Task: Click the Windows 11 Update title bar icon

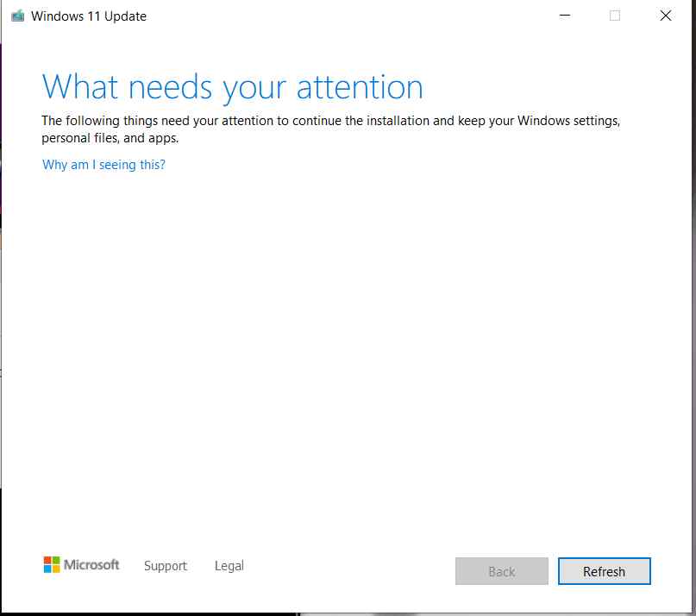Action: [18, 16]
